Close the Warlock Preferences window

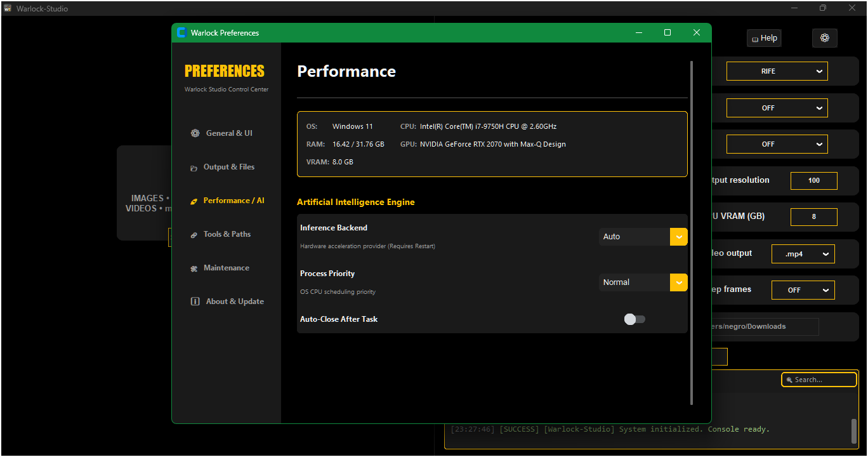pyautogui.click(x=697, y=33)
